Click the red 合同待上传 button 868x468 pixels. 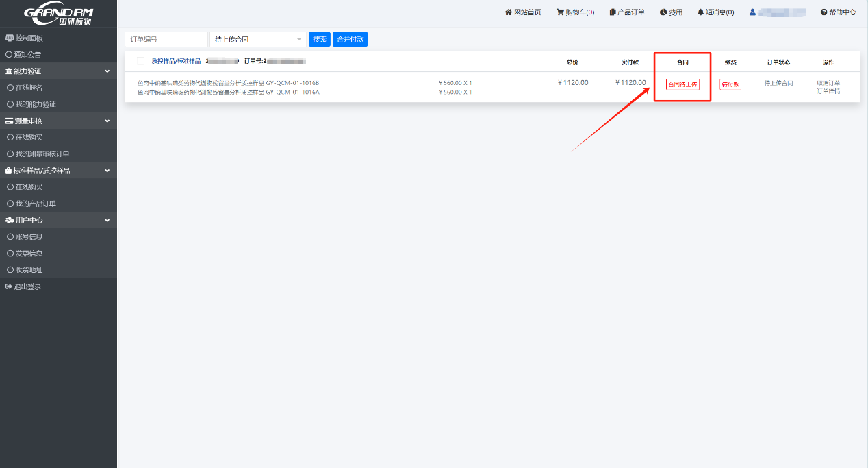682,84
